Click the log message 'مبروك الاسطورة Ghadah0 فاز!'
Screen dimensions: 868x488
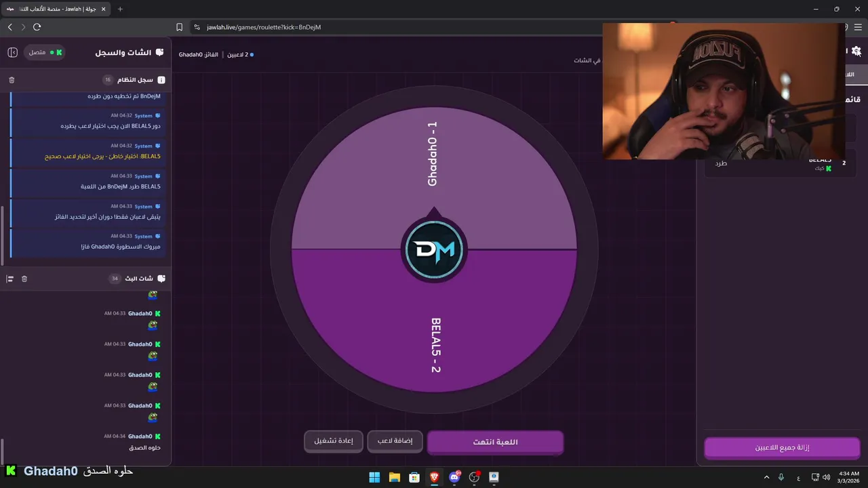pyautogui.click(x=120, y=247)
